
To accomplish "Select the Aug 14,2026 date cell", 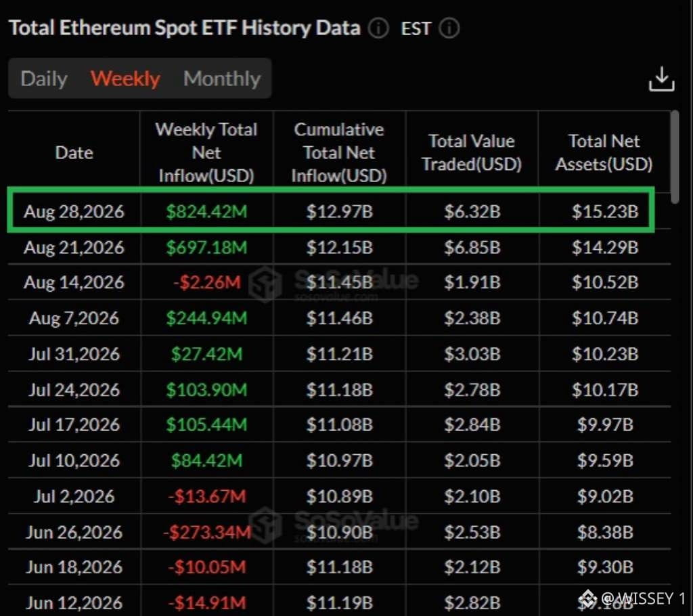I will 74,282.
